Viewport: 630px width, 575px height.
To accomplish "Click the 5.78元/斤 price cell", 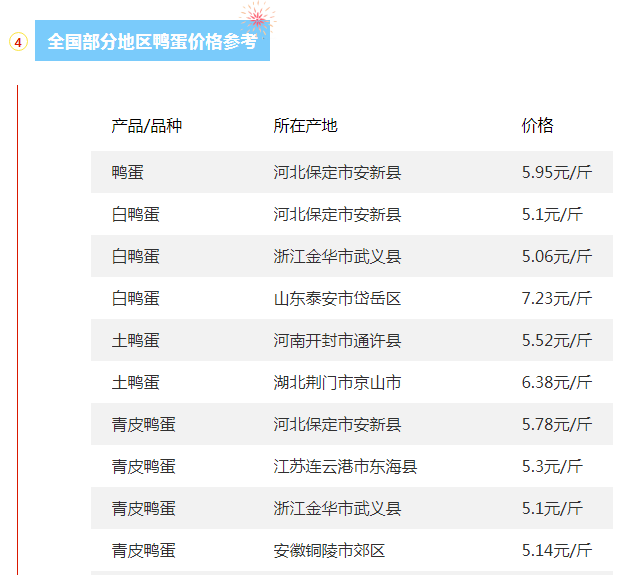I will pos(556,425).
